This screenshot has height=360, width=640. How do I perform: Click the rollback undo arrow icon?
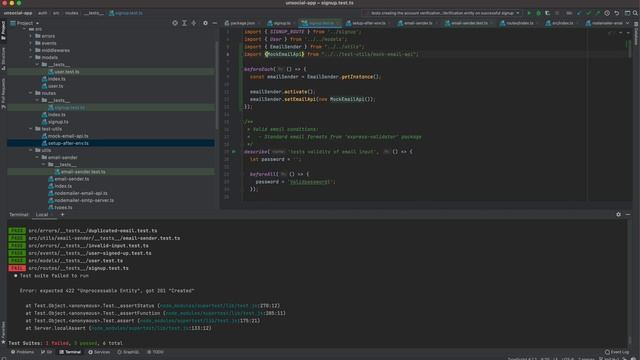(x=617, y=13)
